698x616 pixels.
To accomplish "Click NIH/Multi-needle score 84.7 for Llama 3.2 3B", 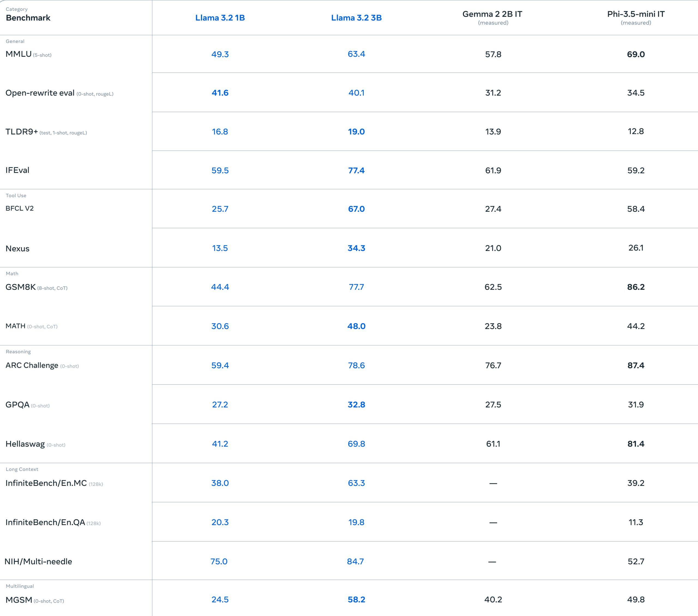I will 355,561.
